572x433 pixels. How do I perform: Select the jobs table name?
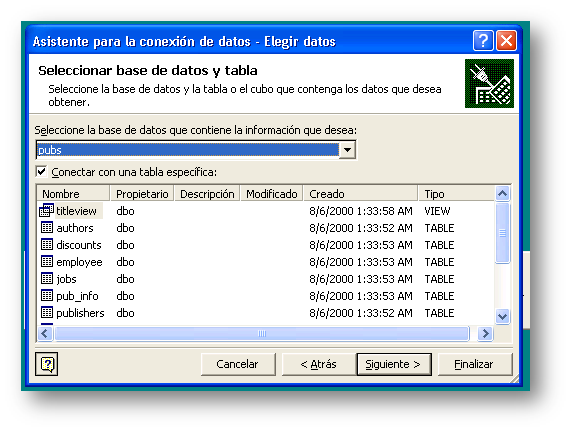tap(66, 279)
